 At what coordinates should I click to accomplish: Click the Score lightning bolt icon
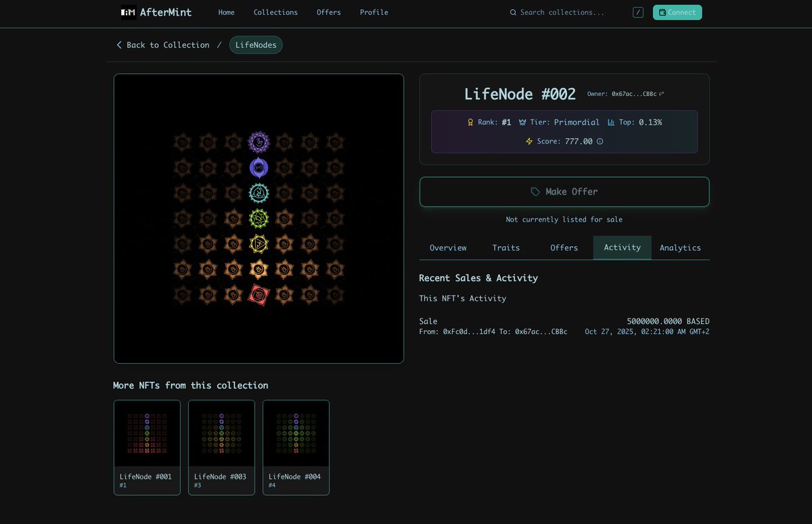529,141
